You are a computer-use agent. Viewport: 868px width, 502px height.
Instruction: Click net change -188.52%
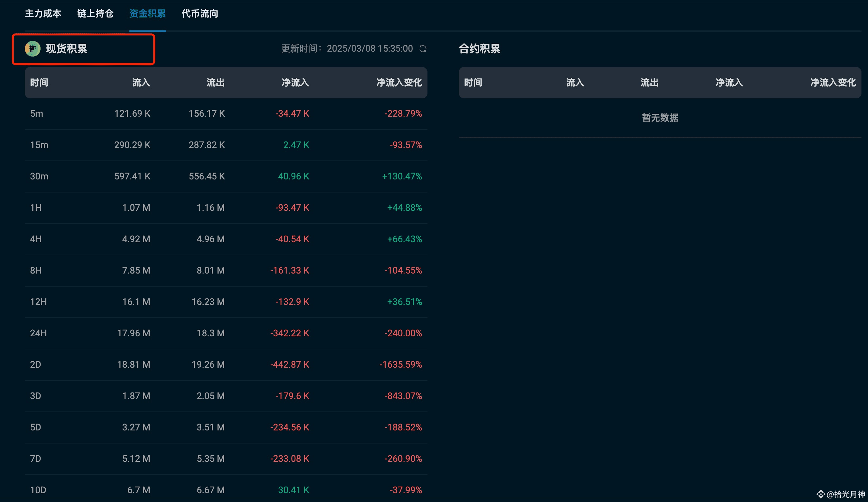tap(403, 427)
